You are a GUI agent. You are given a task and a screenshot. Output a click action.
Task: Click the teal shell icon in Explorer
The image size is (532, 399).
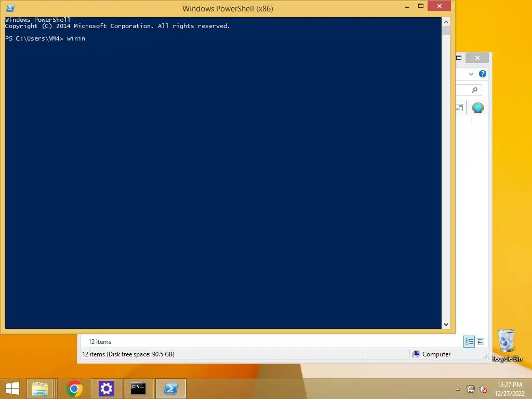(x=478, y=108)
